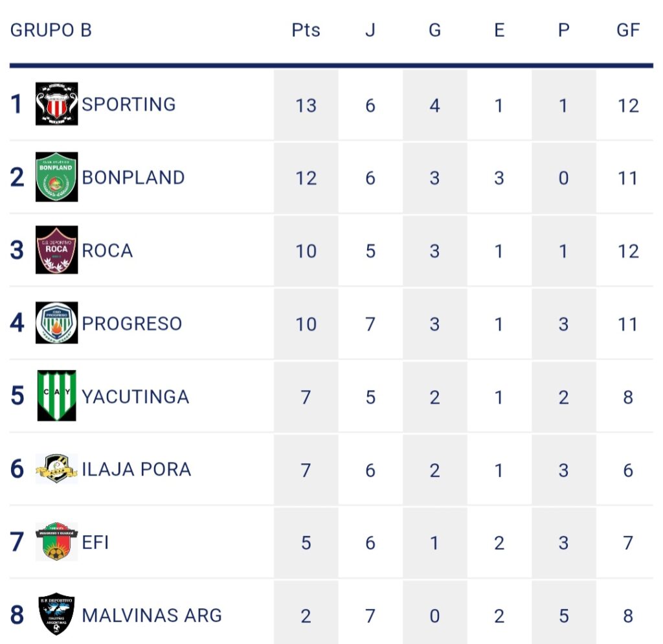
Task: Open the SPORTING team name link
Action: tap(129, 104)
